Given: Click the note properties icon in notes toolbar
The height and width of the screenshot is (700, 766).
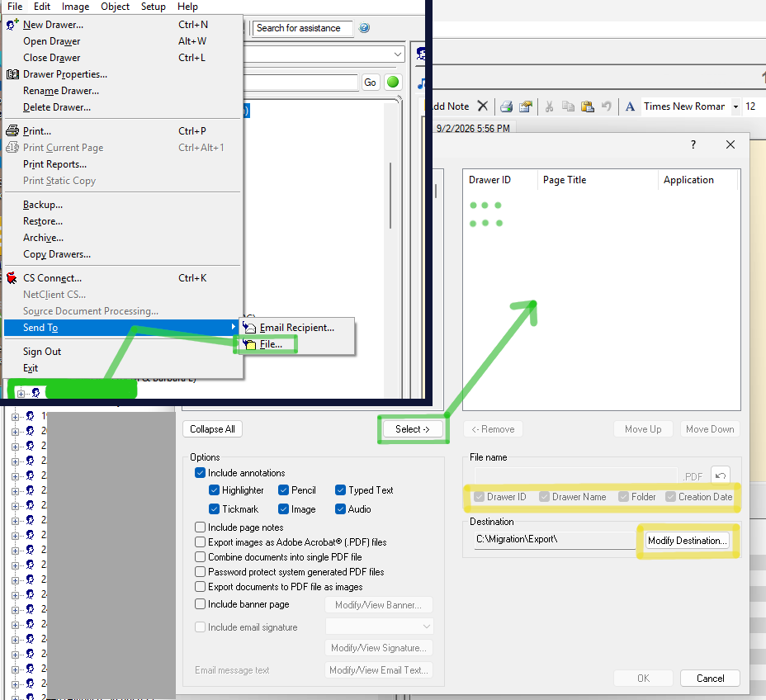Looking at the screenshot, I should pos(526,106).
